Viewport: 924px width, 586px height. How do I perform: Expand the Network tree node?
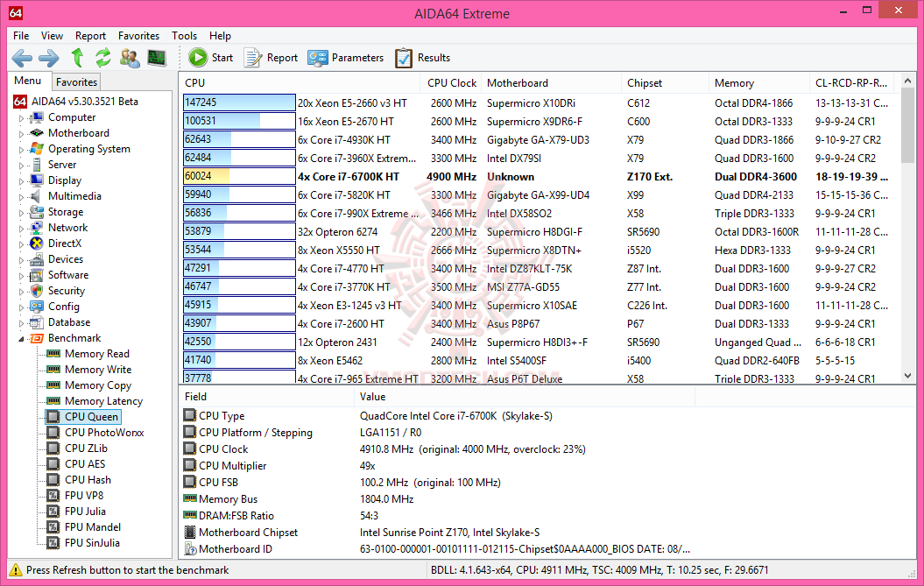click(21, 228)
